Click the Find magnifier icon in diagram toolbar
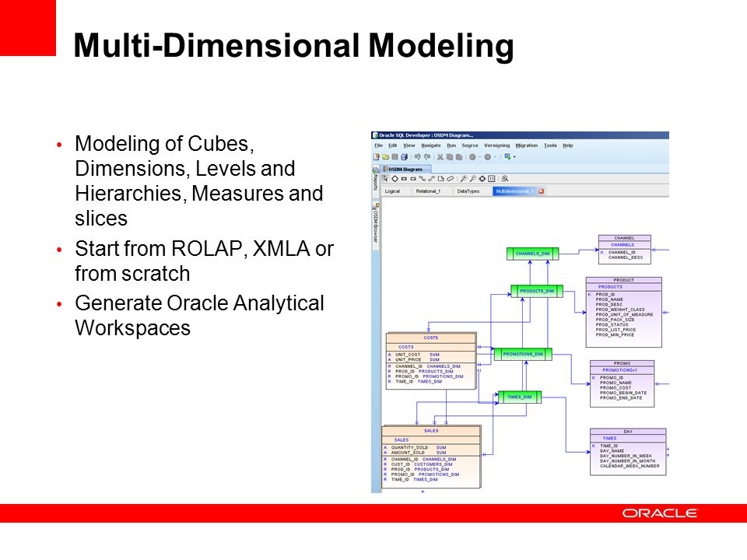The width and height of the screenshot is (747, 560). [x=505, y=179]
